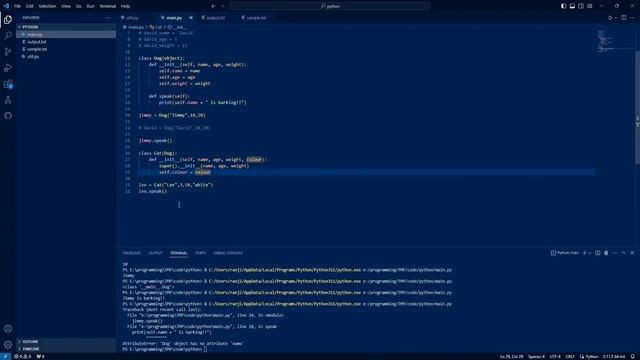Open the File menu
This screenshot has height=360, width=640.
(x=18, y=6)
